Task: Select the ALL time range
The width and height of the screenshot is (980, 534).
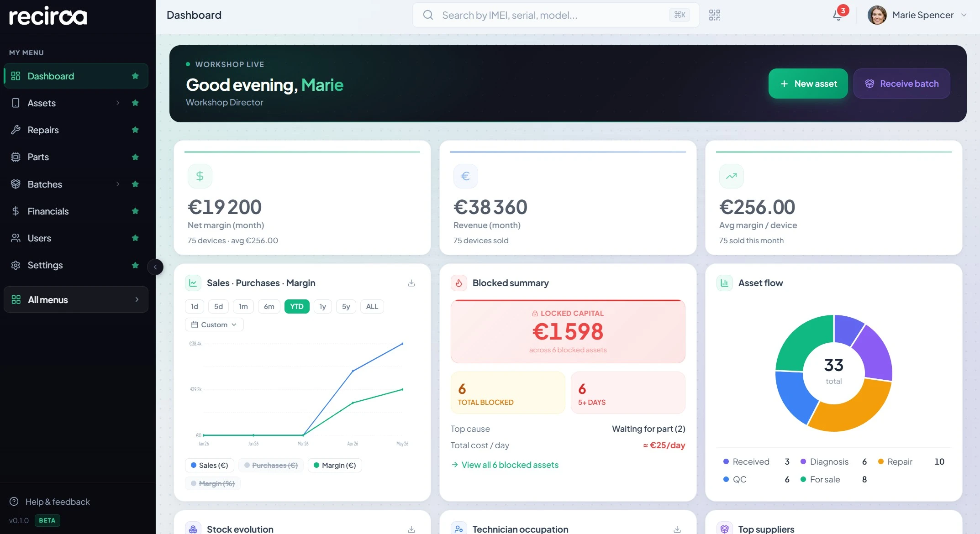Action: click(x=372, y=306)
